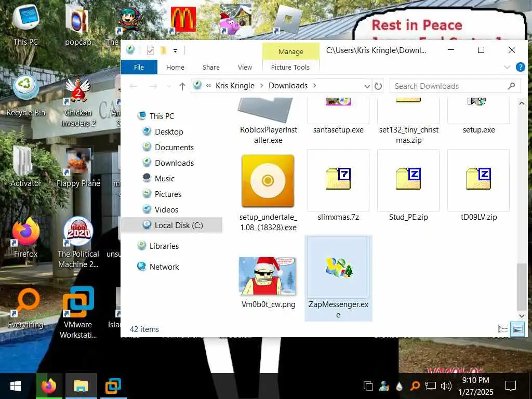532x399 pixels.
Task: Expand the chevron after Downloads breadcrumb
Action: [x=314, y=86]
